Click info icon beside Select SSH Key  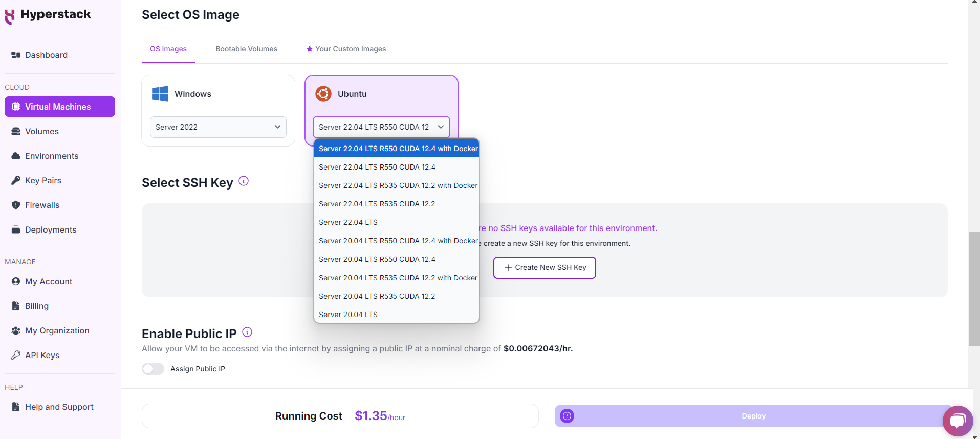click(x=244, y=181)
